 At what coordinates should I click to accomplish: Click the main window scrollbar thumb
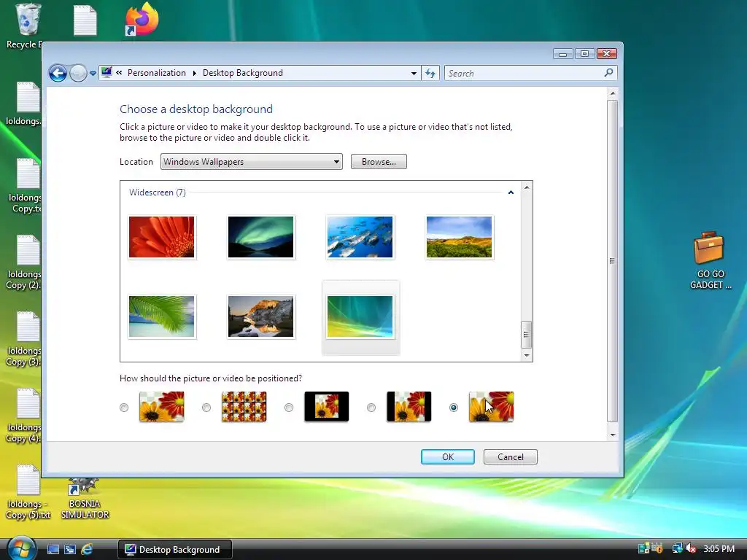click(613, 261)
